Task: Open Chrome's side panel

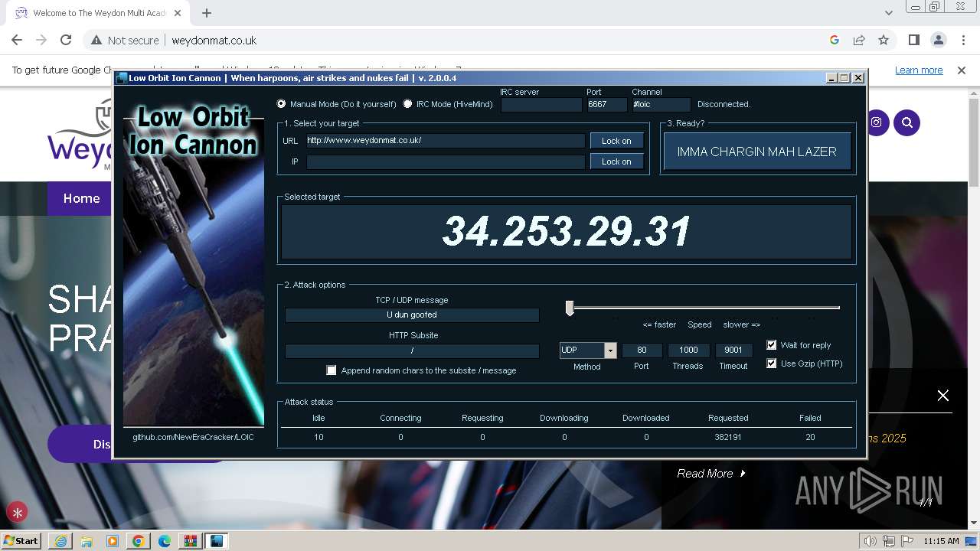Action: click(x=914, y=41)
